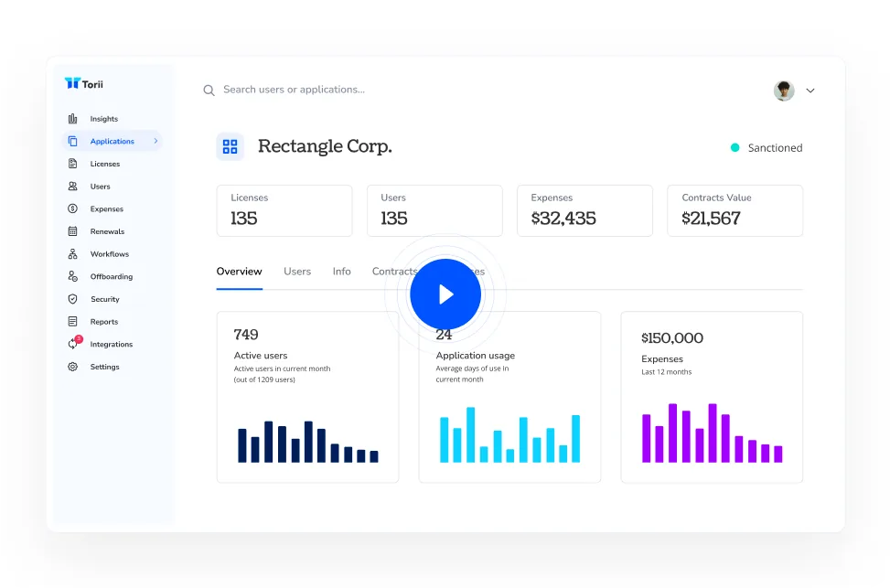
Task: Click the Rectangle Corp. grid app icon
Action: 230,147
